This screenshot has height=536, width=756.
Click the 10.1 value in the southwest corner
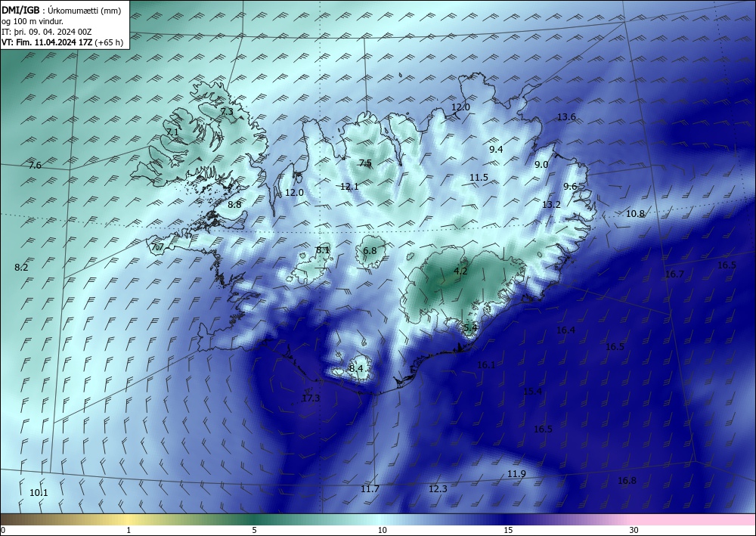coord(39,493)
